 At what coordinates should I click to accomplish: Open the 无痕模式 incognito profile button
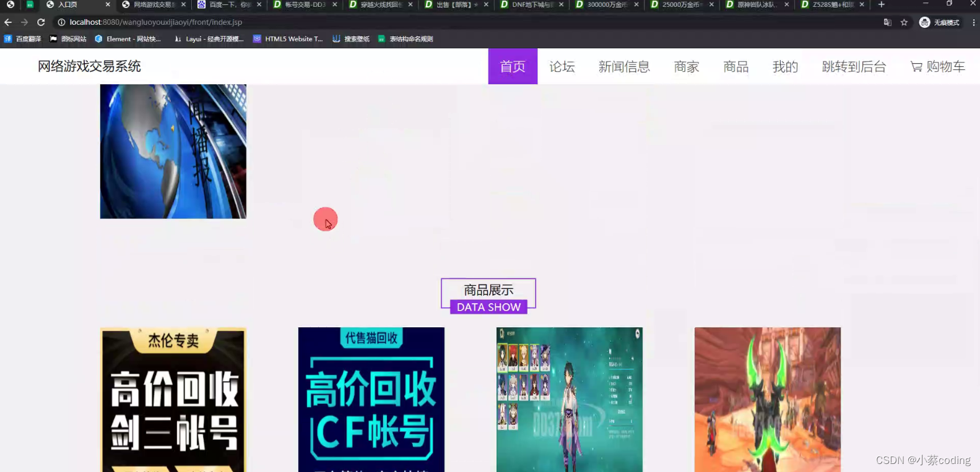click(939, 22)
